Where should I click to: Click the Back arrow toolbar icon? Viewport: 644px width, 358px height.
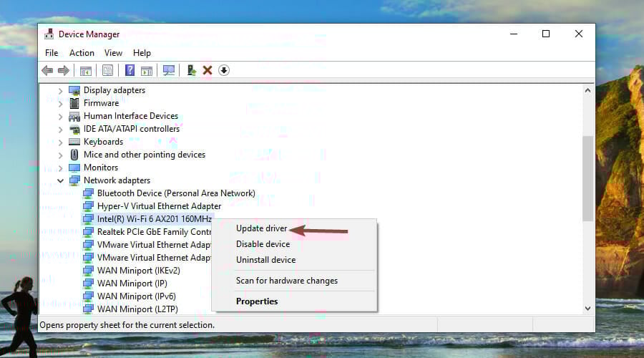(47, 71)
